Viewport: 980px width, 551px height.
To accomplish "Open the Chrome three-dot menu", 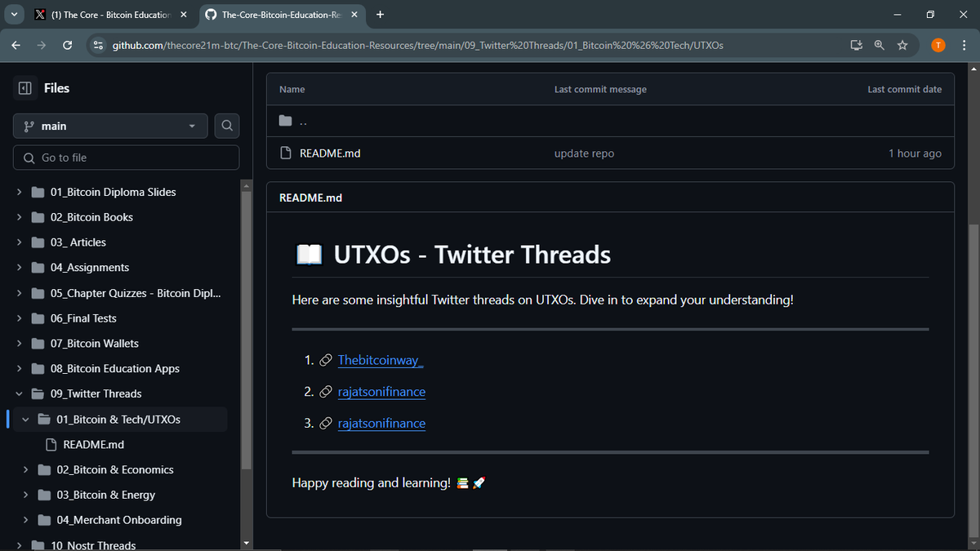I will [964, 45].
